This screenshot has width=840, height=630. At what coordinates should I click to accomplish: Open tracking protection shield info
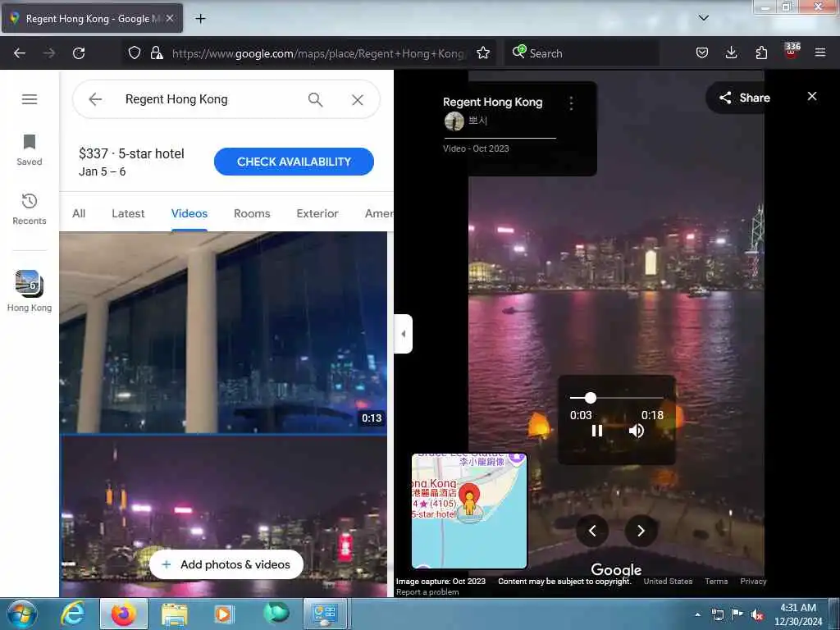(x=135, y=52)
